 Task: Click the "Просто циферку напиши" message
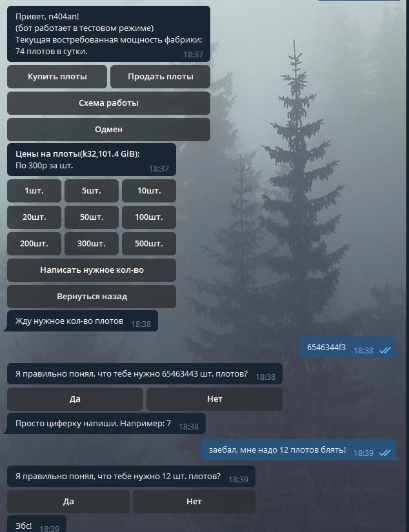pyautogui.click(x=105, y=424)
